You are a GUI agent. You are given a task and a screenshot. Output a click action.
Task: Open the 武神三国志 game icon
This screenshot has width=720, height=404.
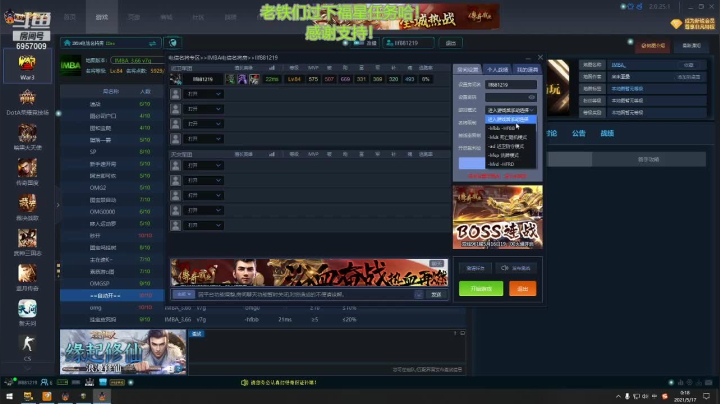(27, 238)
